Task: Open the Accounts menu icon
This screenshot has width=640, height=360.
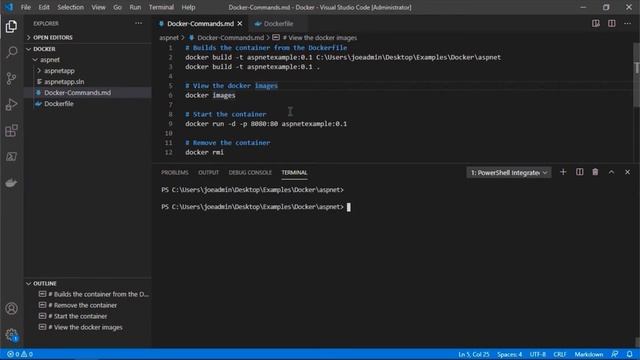Action: pyautogui.click(x=11, y=309)
